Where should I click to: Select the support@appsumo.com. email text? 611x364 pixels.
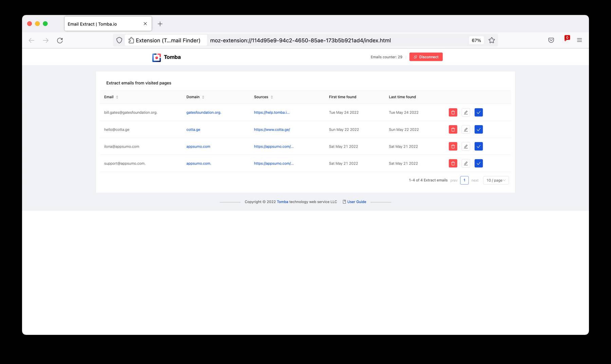(125, 163)
